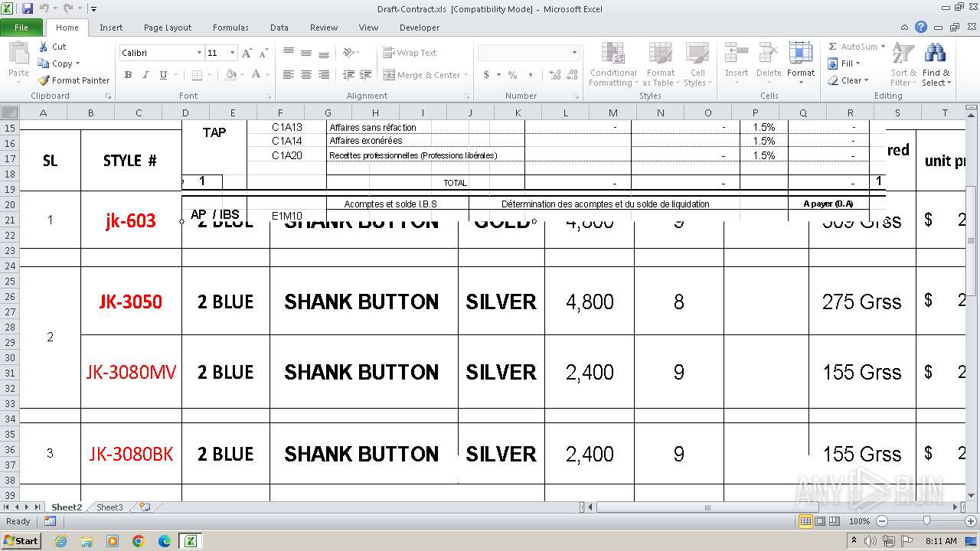Viewport: 980px width, 551px height.
Task: Zoom in with the plus button
Action: click(971, 521)
